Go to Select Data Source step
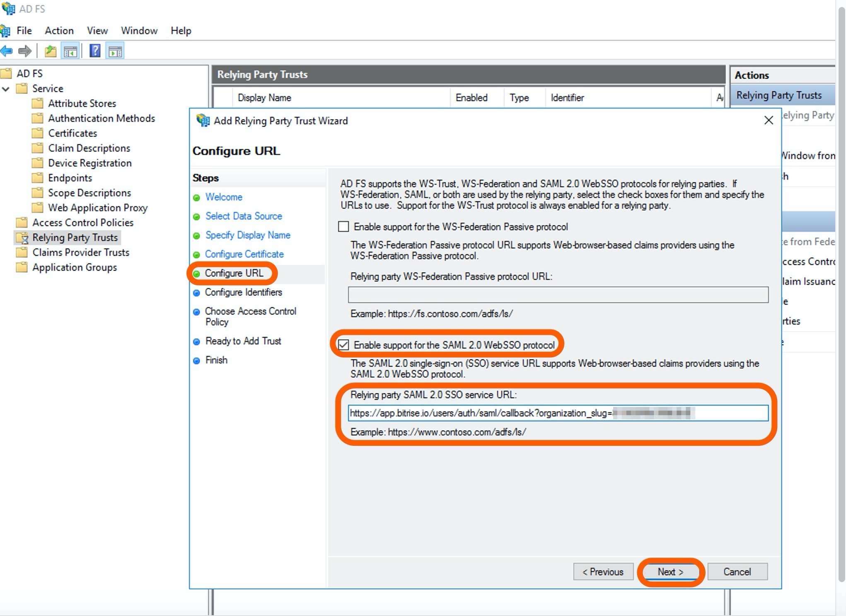 point(243,216)
